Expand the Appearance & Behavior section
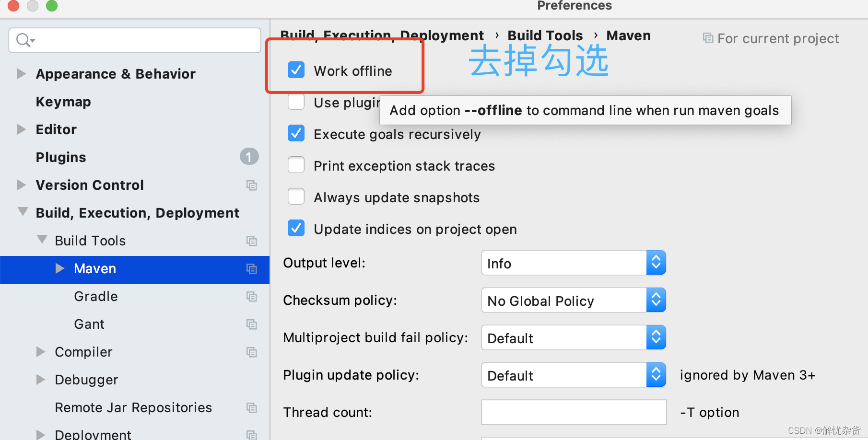Viewport: 868px width, 440px height. pos(21,73)
